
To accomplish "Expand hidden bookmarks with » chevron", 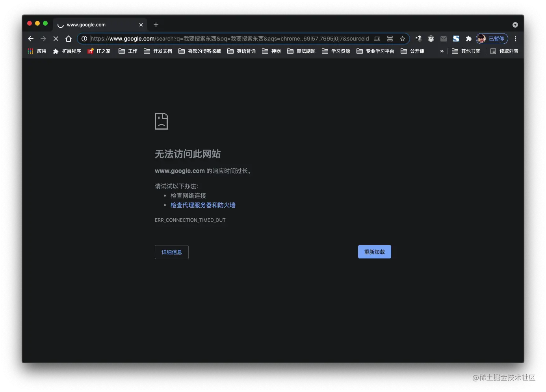I will 442,51.
